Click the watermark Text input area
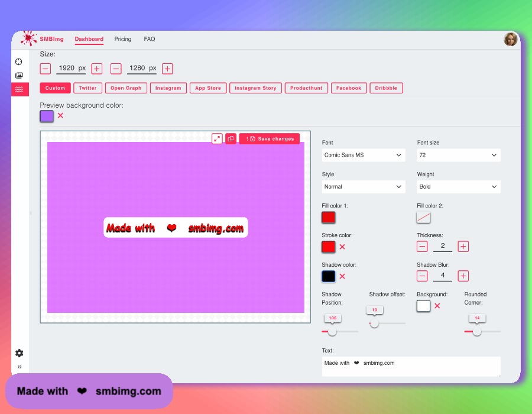This screenshot has height=414, width=532. click(411, 367)
